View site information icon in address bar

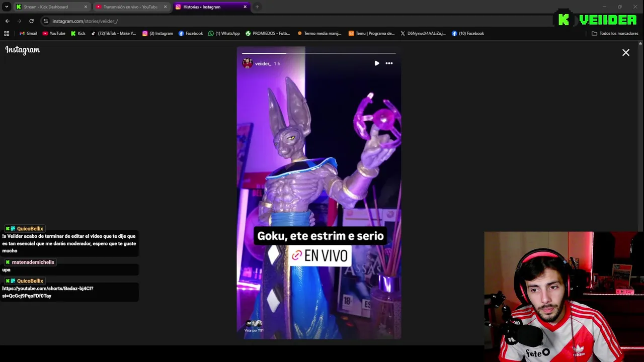click(x=46, y=21)
